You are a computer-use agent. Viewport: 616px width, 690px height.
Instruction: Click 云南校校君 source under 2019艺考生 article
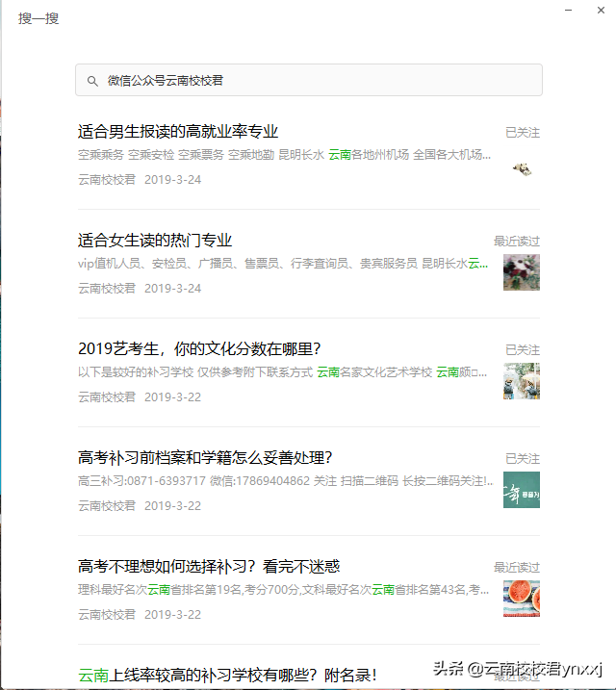click(x=107, y=396)
